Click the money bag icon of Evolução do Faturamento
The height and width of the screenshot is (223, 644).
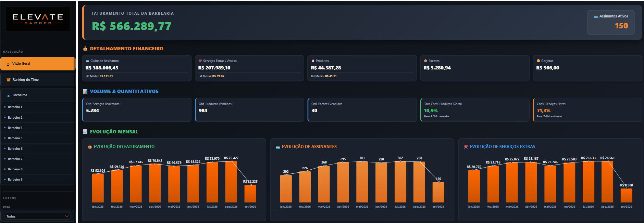click(90, 147)
